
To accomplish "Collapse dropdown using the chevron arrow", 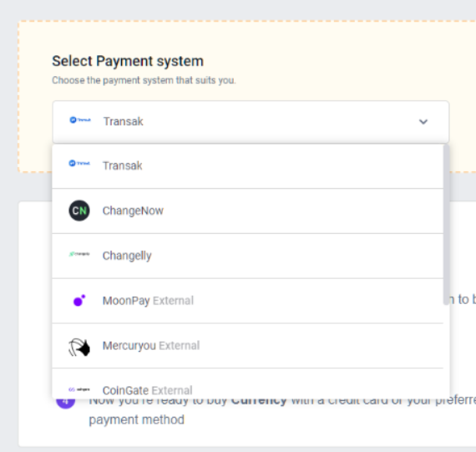I will pyautogui.click(x=423, y=122).
